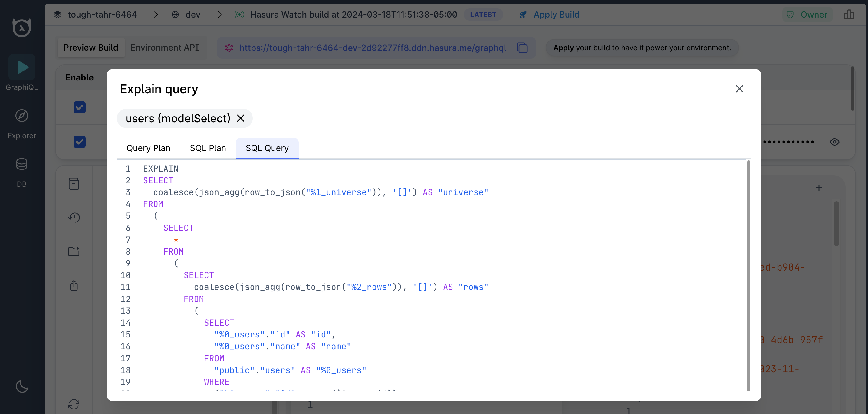Open the collections folder icon
Image resolution: width=868 pixels, height=414 pixels.
pyautogui.click(x=74, y=251)
